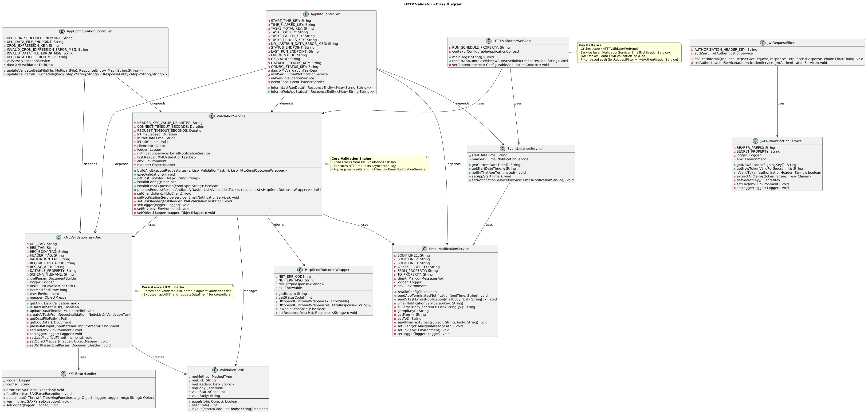Screen dimensions: 868x415
Task: Click the JwtRequestFilter class icon
Action: (x=763, y=43)
